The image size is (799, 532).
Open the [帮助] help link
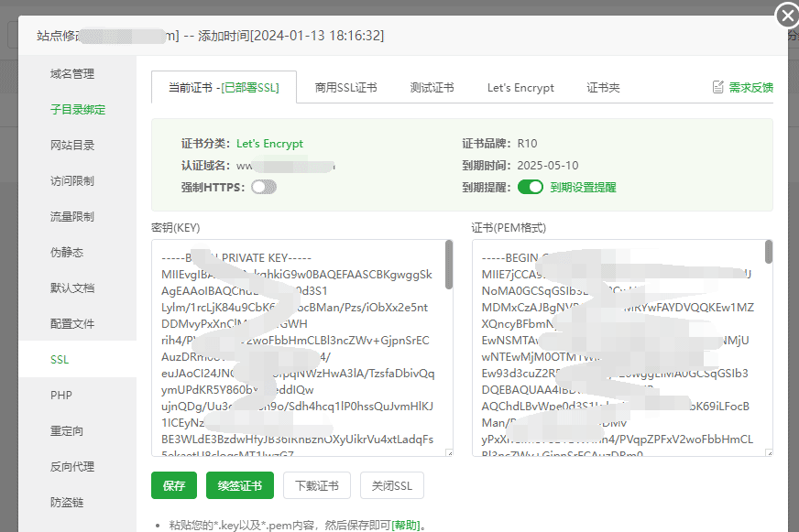click(406, 525)
